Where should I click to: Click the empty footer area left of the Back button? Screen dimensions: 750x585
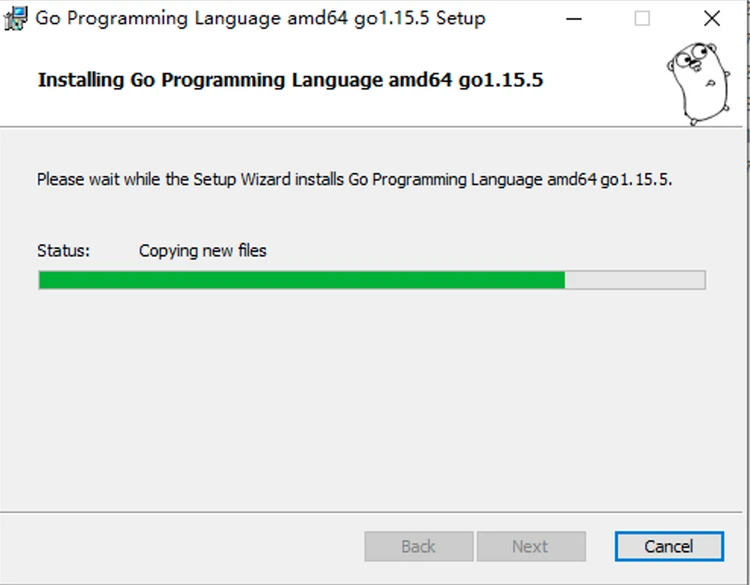point(182,546)
